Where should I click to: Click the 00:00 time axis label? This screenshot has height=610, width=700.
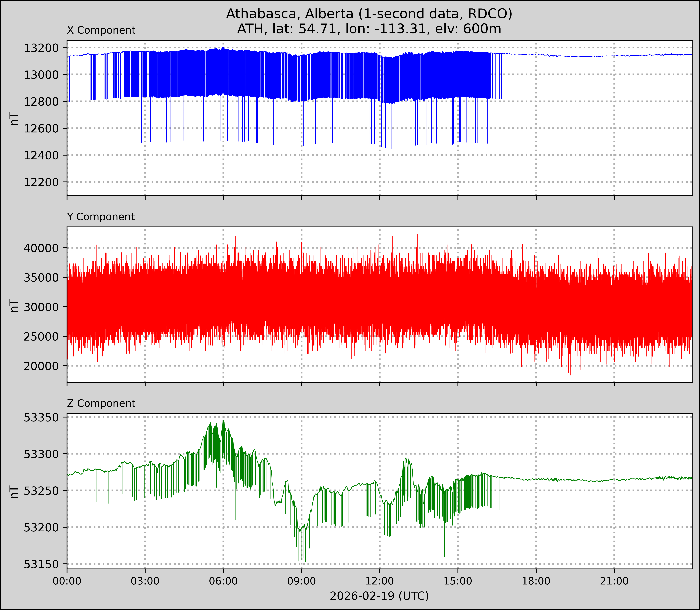pos(67,581)
